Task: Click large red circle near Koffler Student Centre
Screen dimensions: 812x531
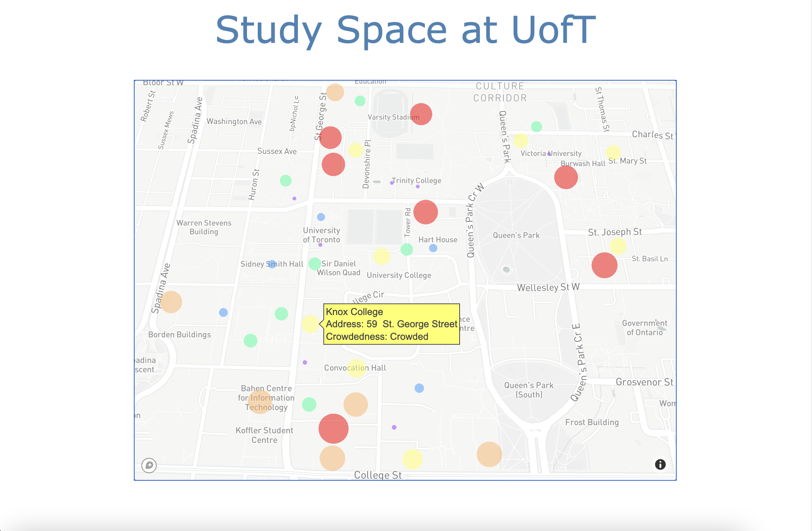Action: (x=333, y=429)
